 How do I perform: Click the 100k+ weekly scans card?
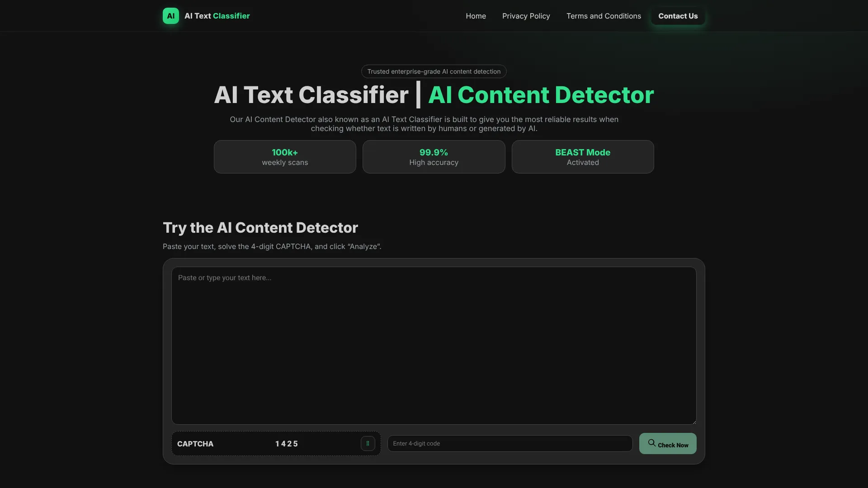285,157
